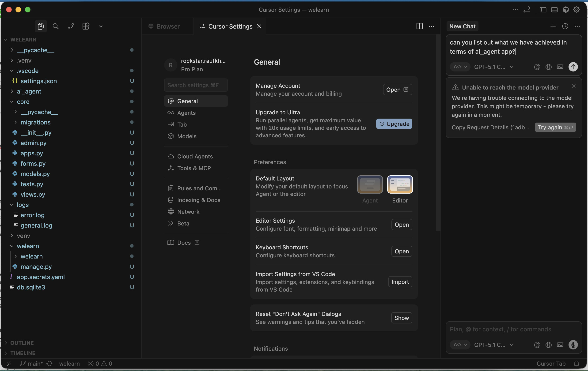Click the Try again button
The height and width of the screenshot is (371, 588).
click(x=555, y=127)
